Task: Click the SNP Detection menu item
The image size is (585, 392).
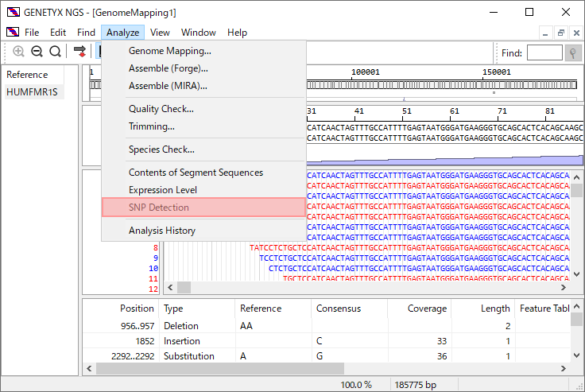Action: coord(203,208)
